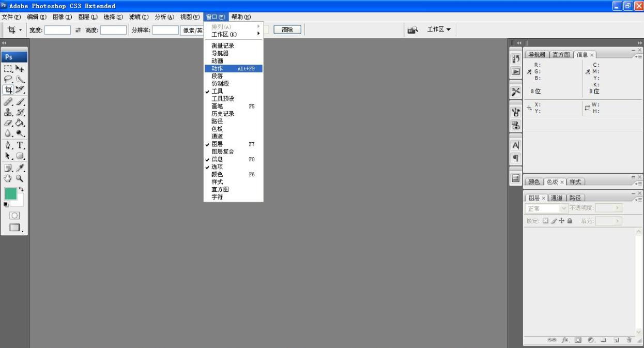Swap foreground and background colors
This screenshot has height=348, width=644.
(x=21, y=189)
